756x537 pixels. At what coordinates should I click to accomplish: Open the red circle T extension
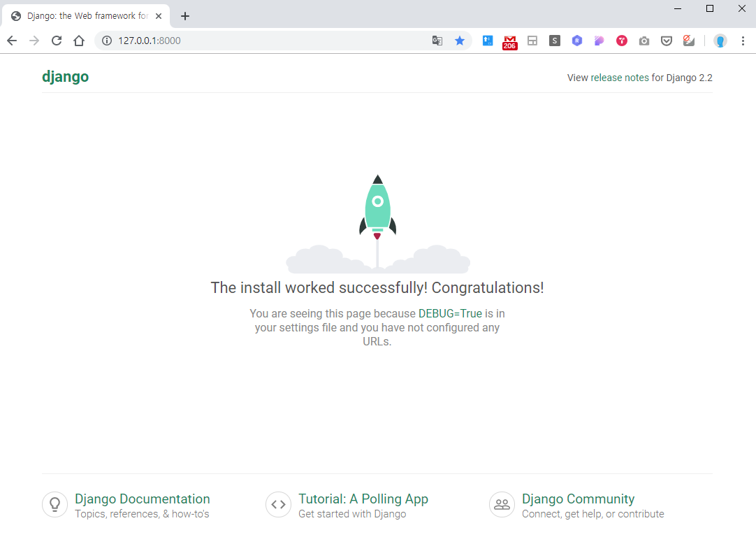tap(622, 41)
